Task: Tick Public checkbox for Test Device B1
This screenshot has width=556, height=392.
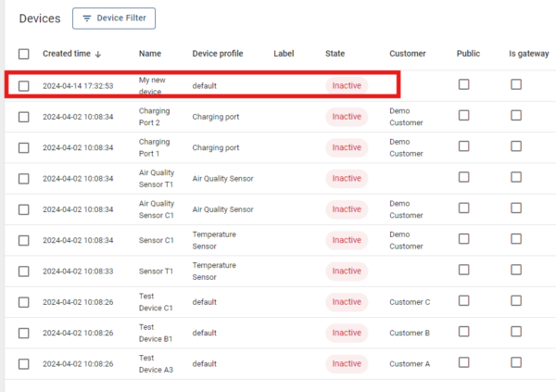Action: click(x=464, y=332)
